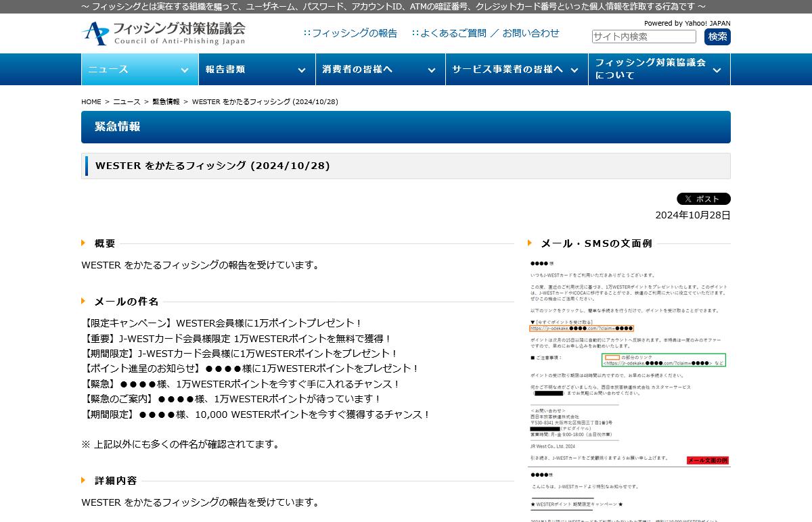The image size is (812, 522).
Task: Go to HOME breadcrumb
Action: click(91, 102)
